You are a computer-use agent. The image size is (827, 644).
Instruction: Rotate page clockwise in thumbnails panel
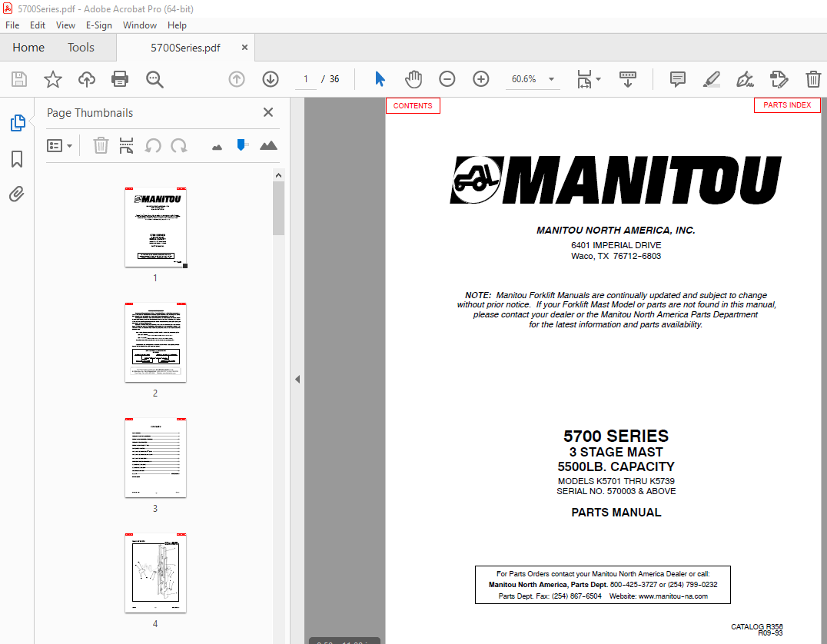point(179,145)
